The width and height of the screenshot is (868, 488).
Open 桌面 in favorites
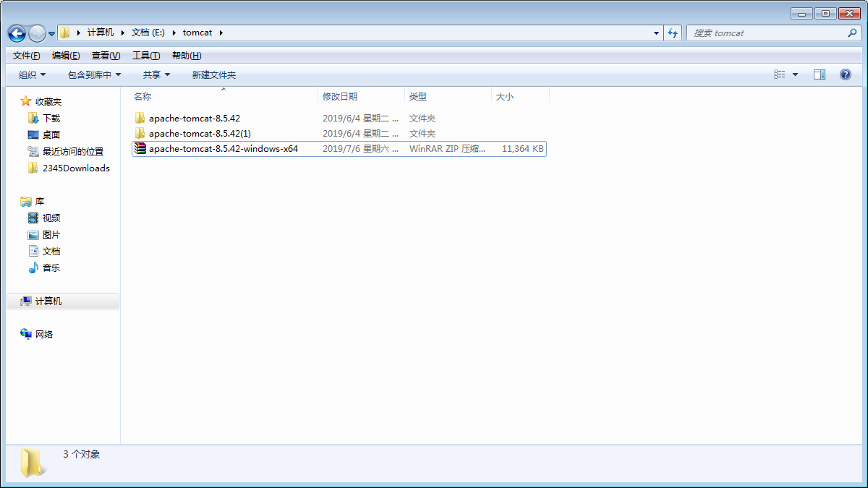(51, 134)
